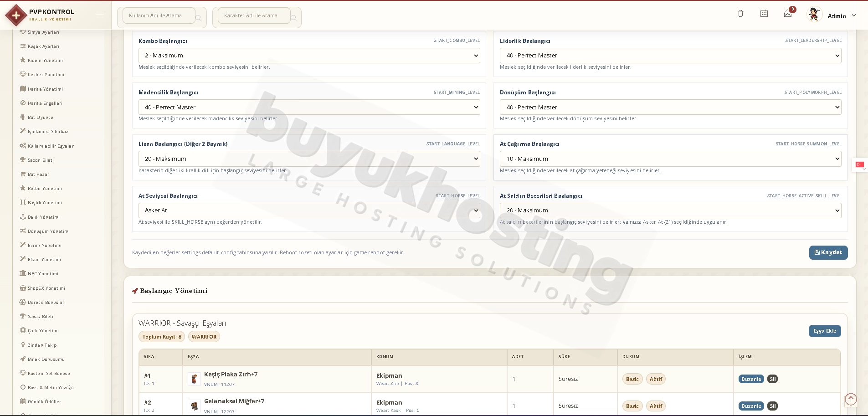Open Efsun Yönetimi in the sidebar
The height and width of the screenshot is (416, 868).
coord(44,259)
